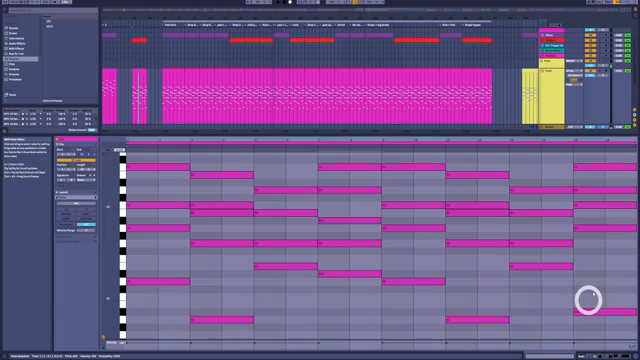The width and height of the screenshot is (640, 360).
Task: Select the first red clip in the arrangement
Action: pyautogui.click(x=139, y=40)
